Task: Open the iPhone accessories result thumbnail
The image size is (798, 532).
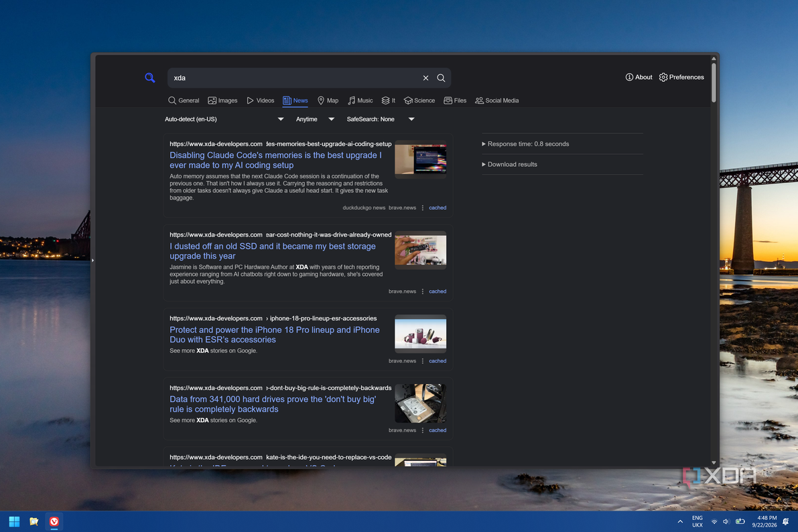Action: point(420,334)
